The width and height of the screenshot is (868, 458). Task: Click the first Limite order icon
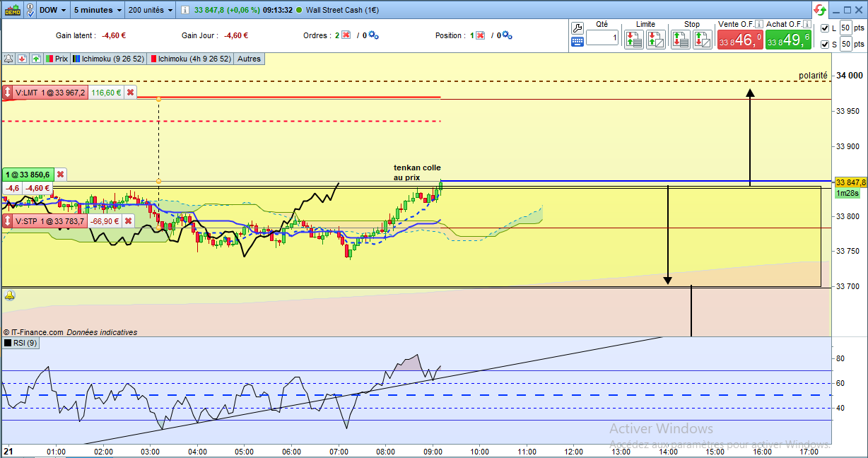point(634,40)
